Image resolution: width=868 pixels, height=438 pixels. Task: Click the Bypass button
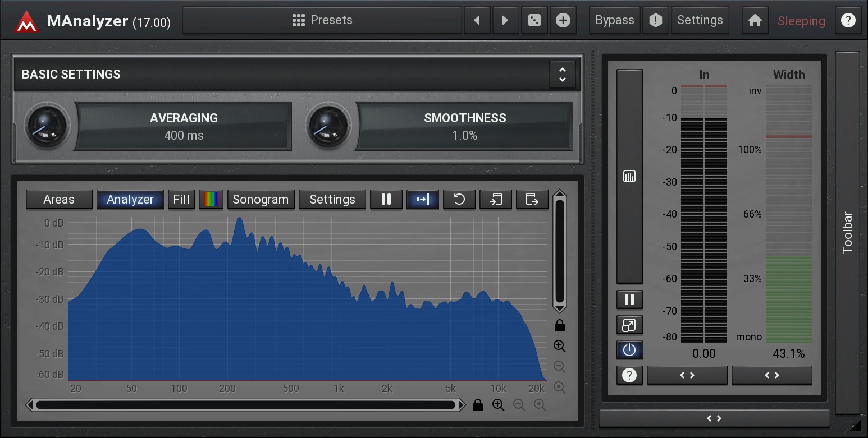(614, 21)
